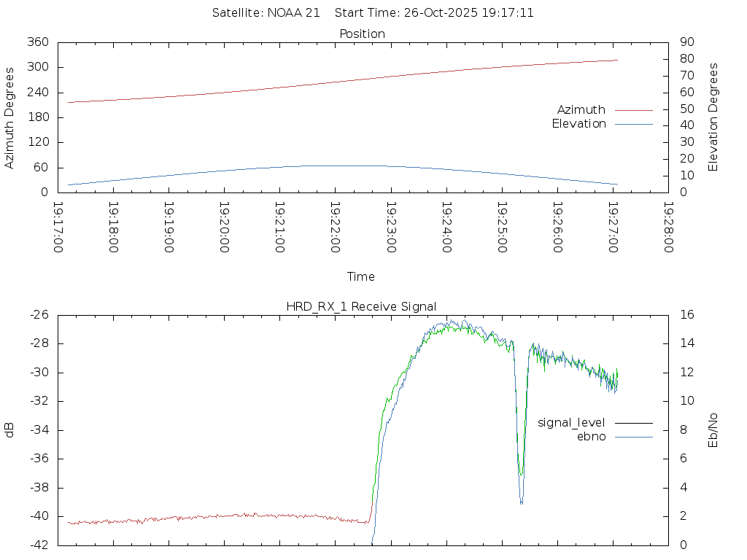The image size is (747, 560).
Task: Click the Time axis label
Action: point(361,276)
